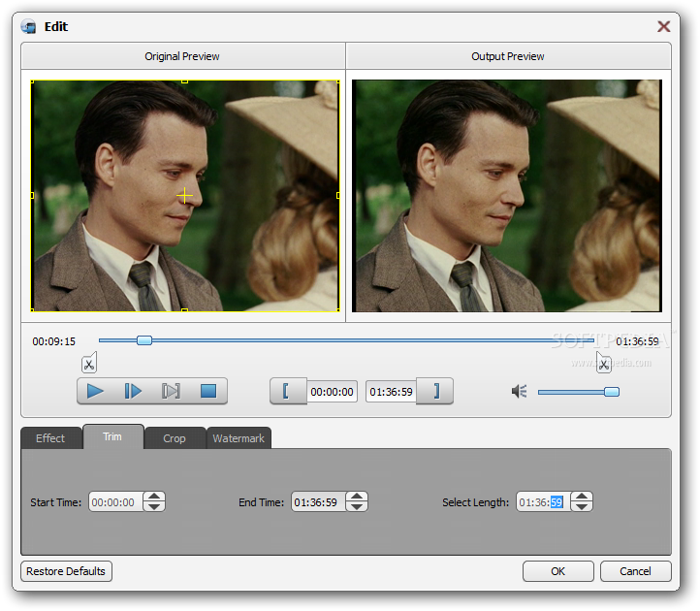Set trim end with right bracket button

434,391
